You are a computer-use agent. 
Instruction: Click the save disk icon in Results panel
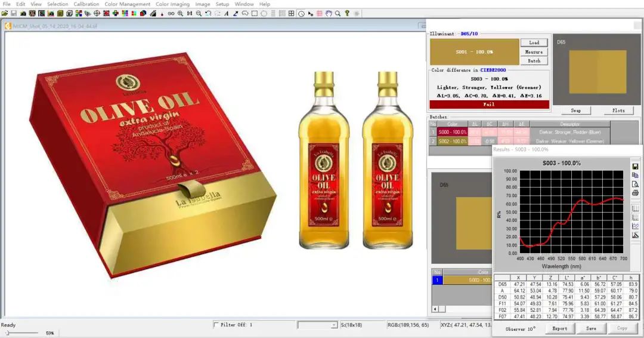pyautogui.click(x=635, y=167)
